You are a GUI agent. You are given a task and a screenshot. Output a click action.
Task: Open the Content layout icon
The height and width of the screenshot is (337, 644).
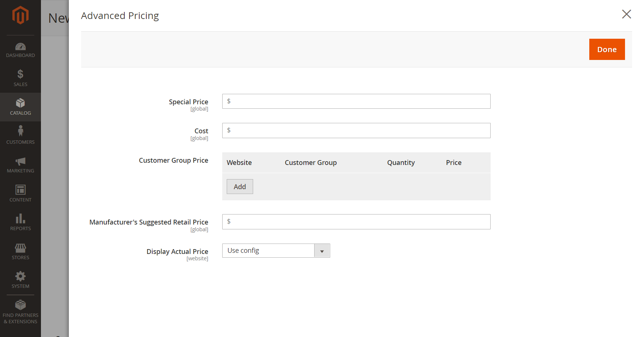click(20, 190)
